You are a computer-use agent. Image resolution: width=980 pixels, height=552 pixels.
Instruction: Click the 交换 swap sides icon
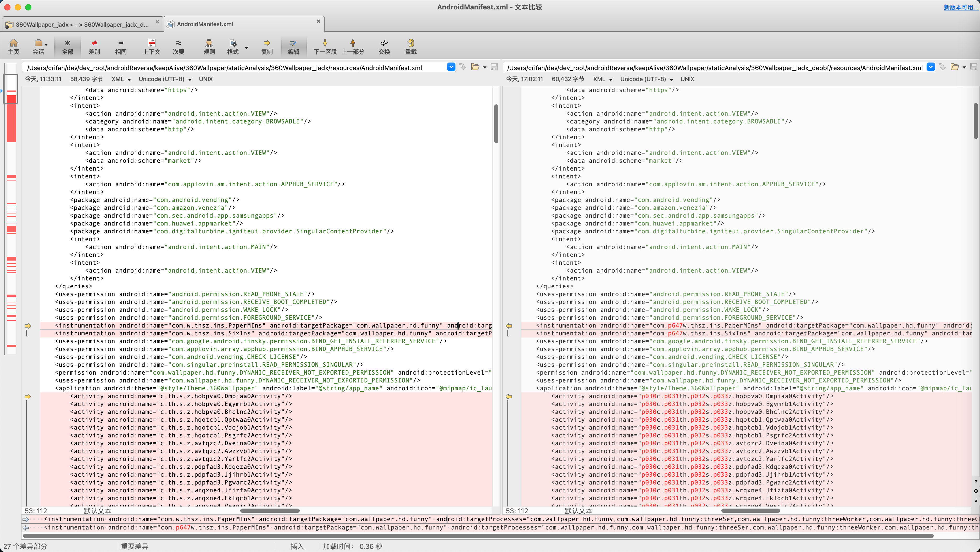tap(384, 46)
